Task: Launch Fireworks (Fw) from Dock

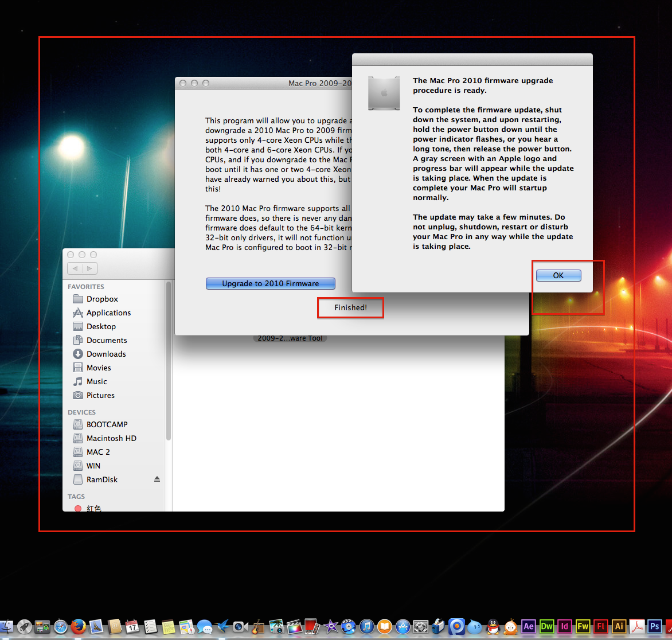Action: (x=583, y=626)
